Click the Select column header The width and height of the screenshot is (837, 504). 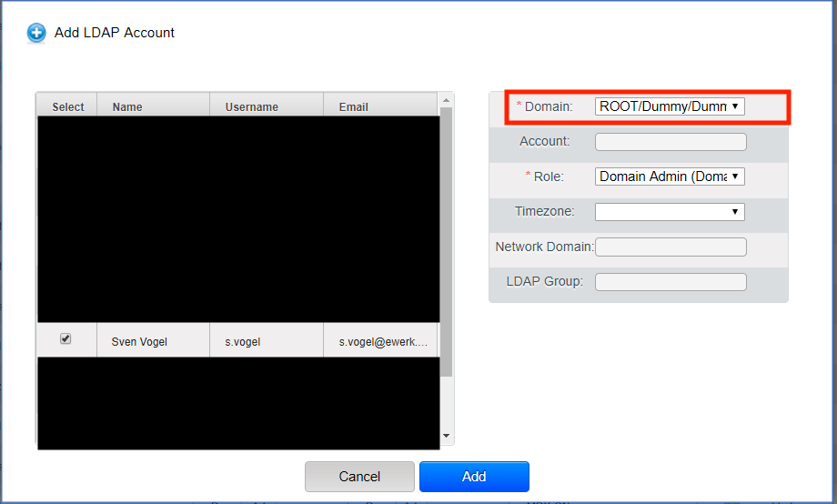(x=68, y=106)
